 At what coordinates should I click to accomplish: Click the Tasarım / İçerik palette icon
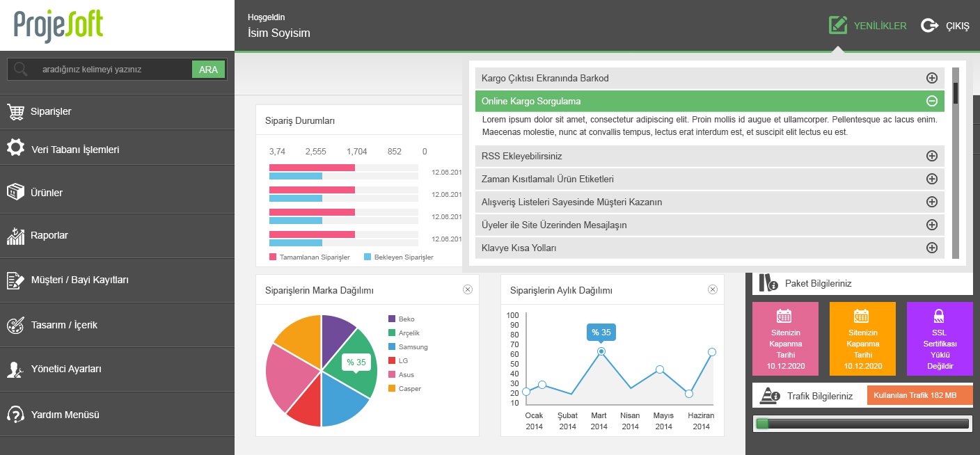coord(15,325)
